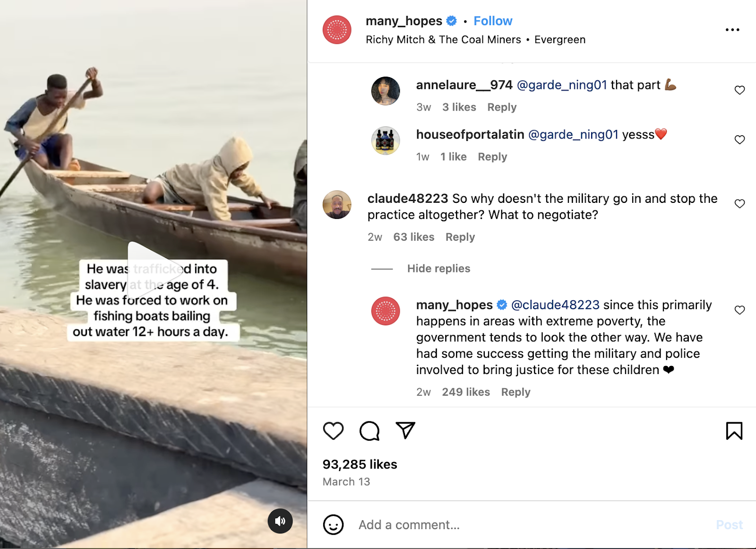This screenshot has height=549, width=756.
Task: Like annelaure__974's comment
Action: click(x=739, y=90)
